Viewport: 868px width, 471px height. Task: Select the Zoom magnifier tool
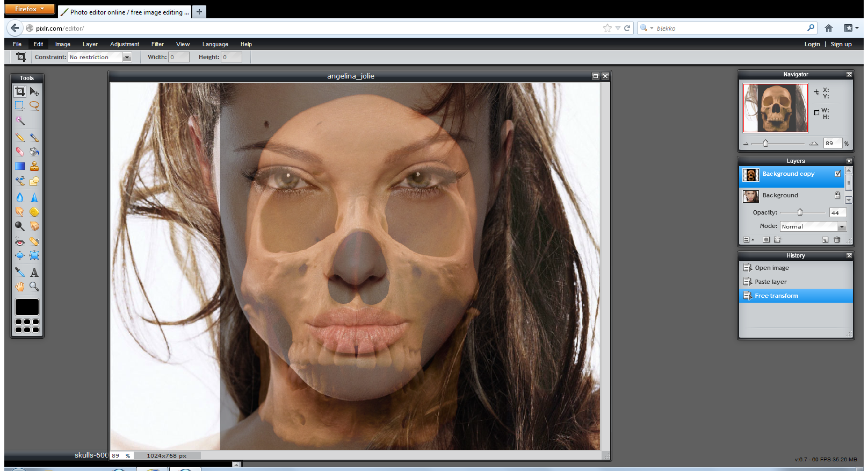[x=34, y=287]
